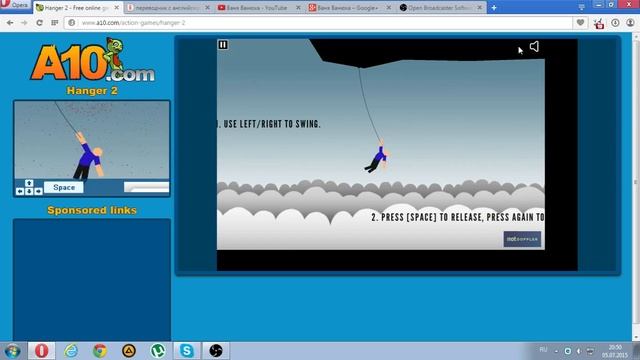Open the Opera menu button

click(15, 6)
